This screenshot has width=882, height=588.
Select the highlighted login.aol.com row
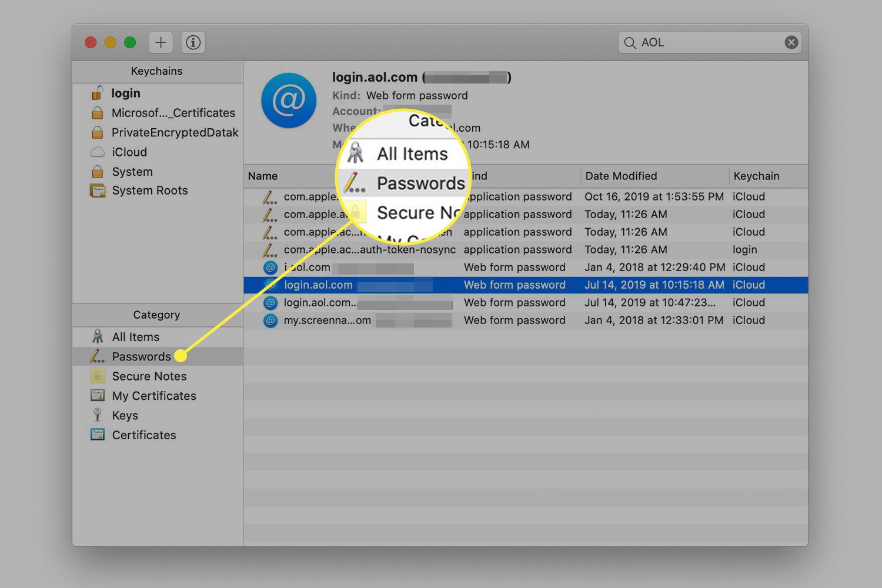[x=526, y=285]
